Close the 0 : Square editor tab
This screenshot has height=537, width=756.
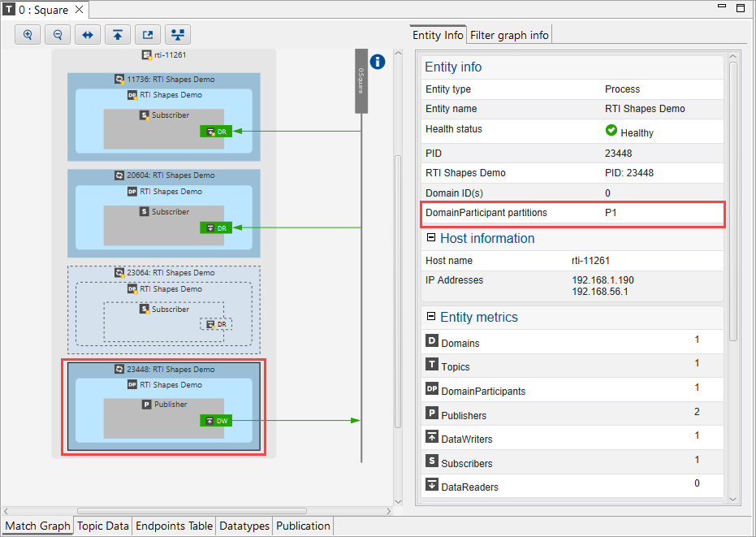point(79,11)
